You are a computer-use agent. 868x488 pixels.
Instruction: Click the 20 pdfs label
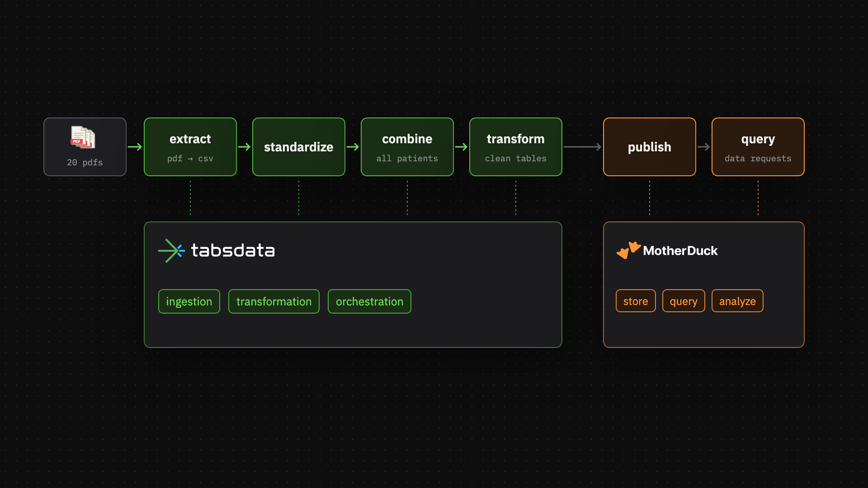pyautogui.click(x=85, y=162)
